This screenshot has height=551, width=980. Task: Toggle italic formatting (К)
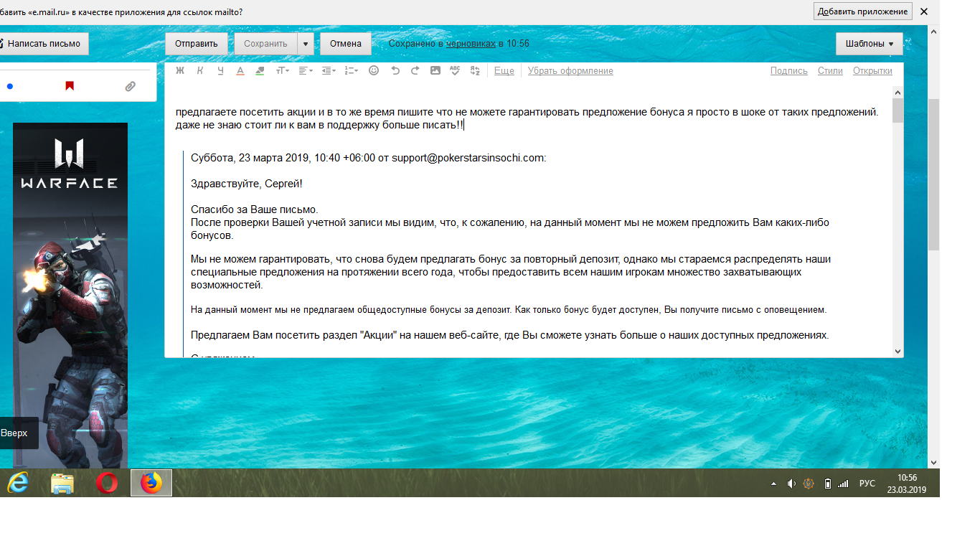[x=200, y=71]
